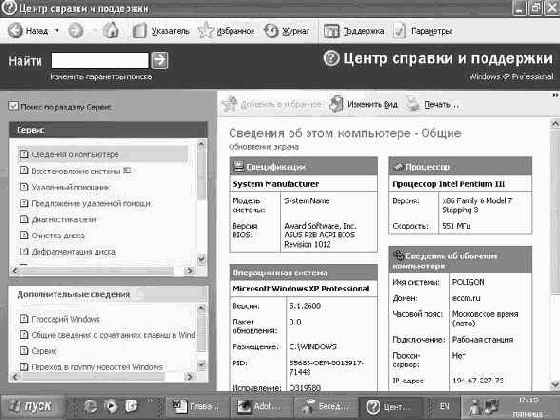Open Восстановление системы item
560x420 pixels.
(x=76, y=171)
